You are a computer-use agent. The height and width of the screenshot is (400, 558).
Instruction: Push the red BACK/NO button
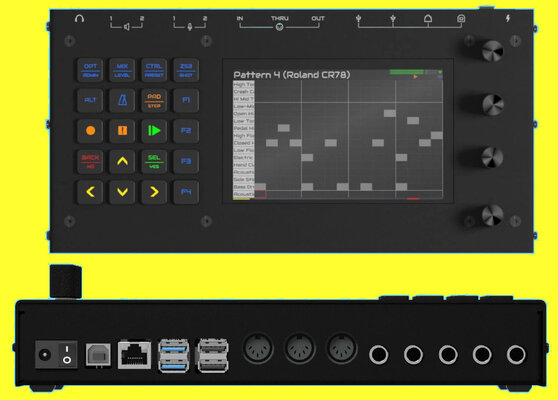pyautogui.click(x=90, y=161)
